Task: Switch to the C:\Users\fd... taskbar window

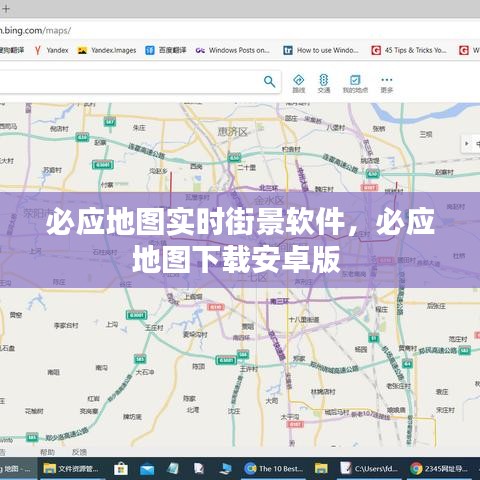Action: 369,469
